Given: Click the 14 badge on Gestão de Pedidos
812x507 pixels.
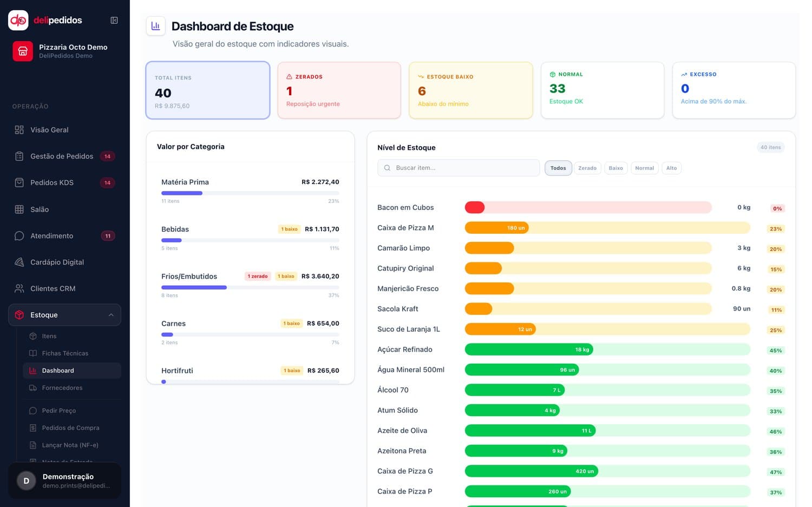Looking at the screenshot, I should [107, 156].
